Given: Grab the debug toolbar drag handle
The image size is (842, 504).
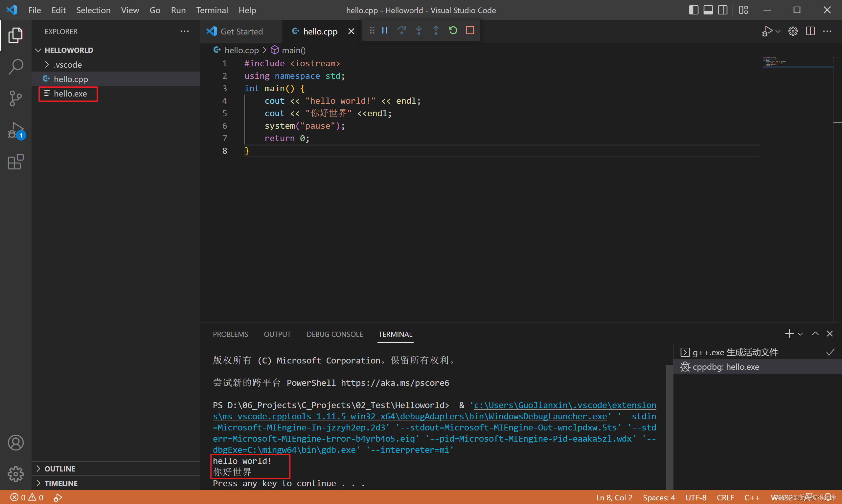Looking at the screenshot, I should (x=372, y=31).
